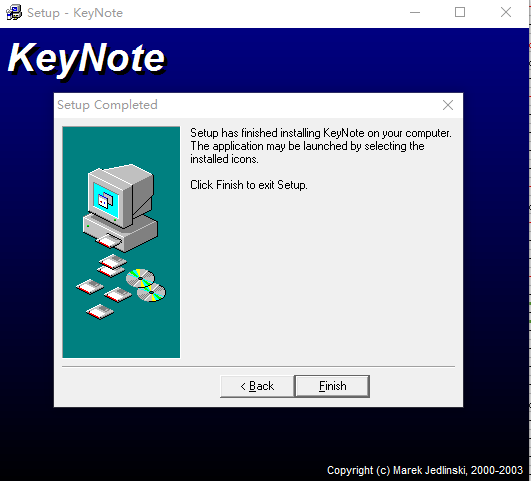Image resolution: width=531 pixels, height=481 pixels.
Task: Click the computer monitor screen illustration
Action: pos(106,200)
